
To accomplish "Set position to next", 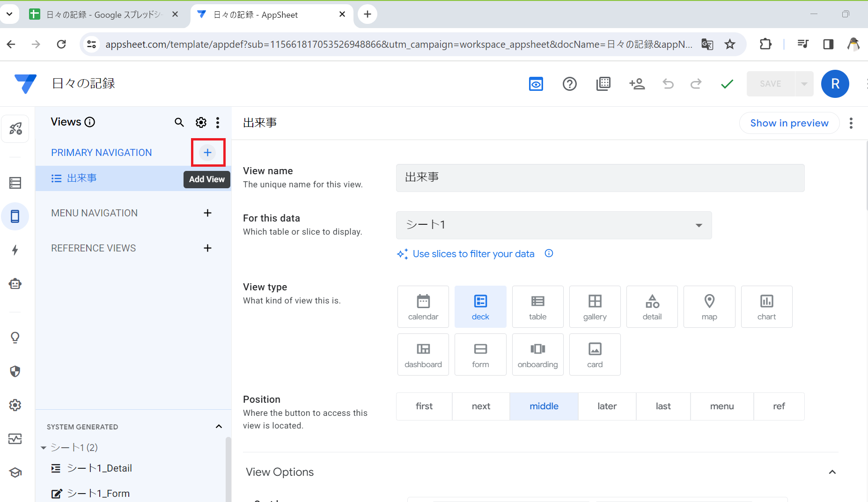I will point(481,406).
